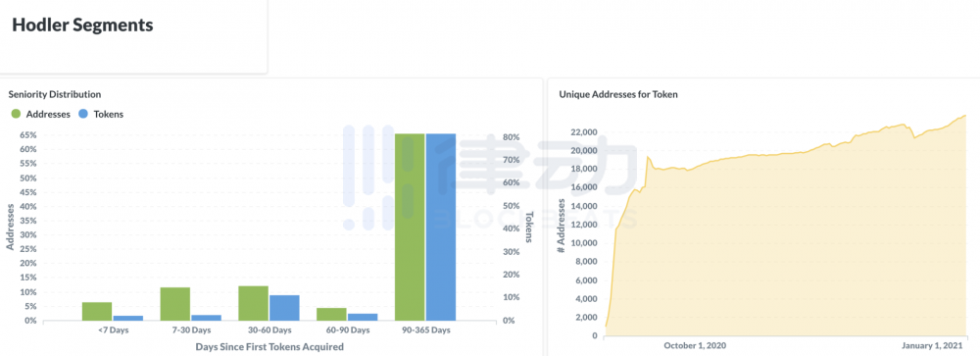
Task: Click the Days Since First Tokens Acquired label
Action: click(x=269, y=346)
